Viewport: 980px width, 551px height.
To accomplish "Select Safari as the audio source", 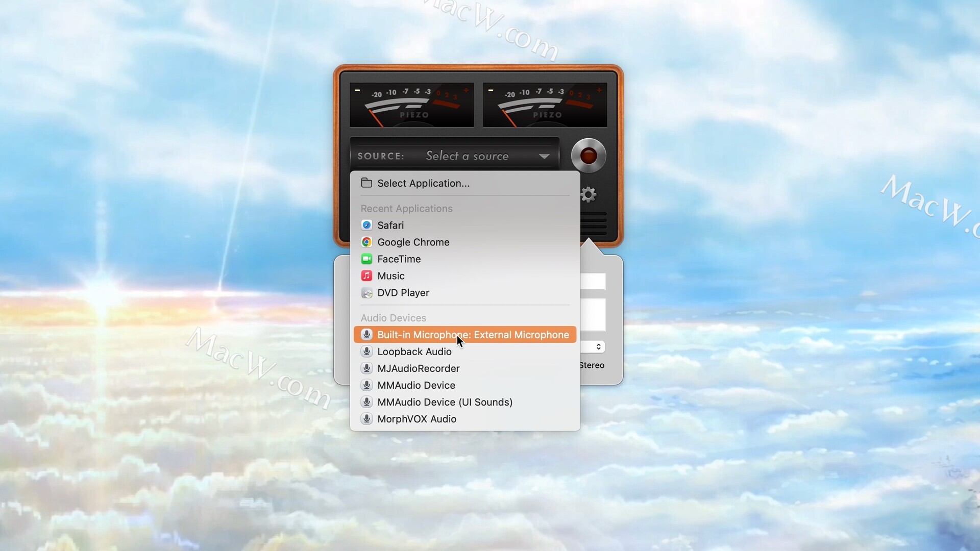I will coord(465,226).
